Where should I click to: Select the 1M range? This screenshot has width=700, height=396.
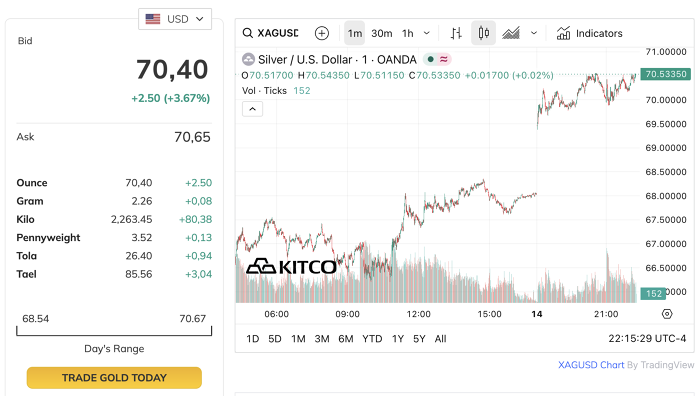click(298, 339)
